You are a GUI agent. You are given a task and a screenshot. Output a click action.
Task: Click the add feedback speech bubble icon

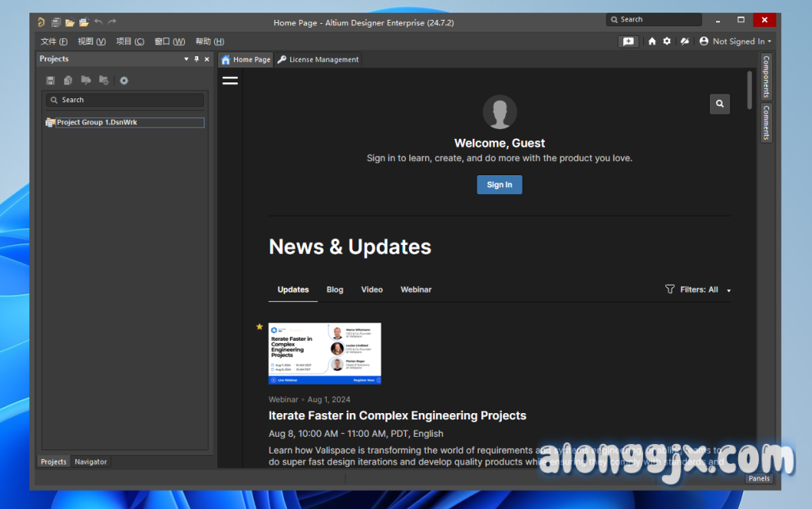click(x=629, y=41)
